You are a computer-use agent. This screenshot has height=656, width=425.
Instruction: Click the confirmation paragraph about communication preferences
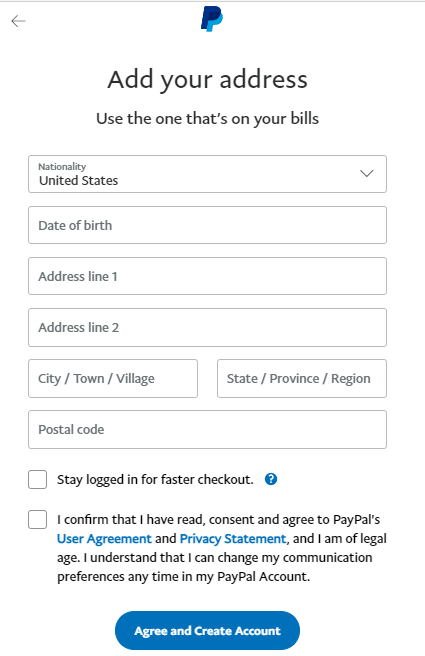pyautogui.click(x=222, y=548)
